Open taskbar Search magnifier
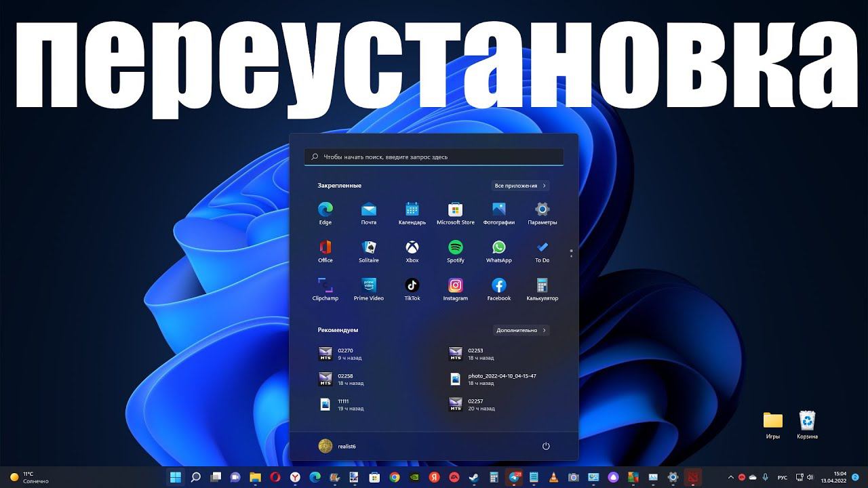The height and width of the screenshot is (488, 868). tap(196, 477)
